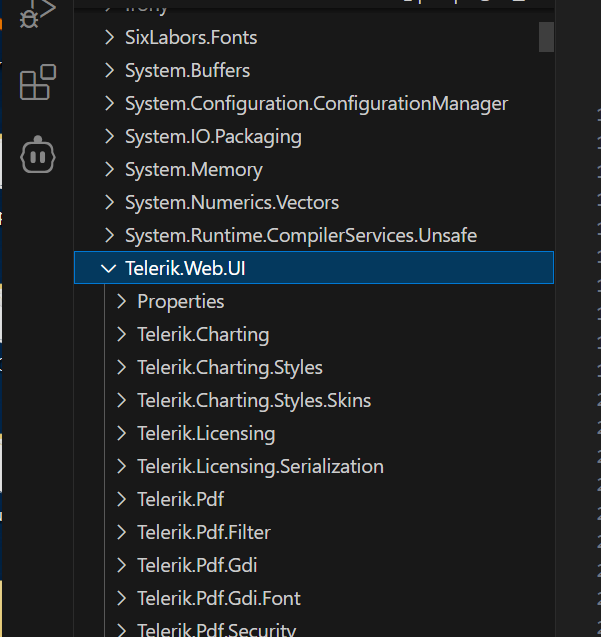This screenshot has height=637, width=601.
Task: Expand System.Configuration.ConfigurationManager chevron
Action: pyautogui.click(x=109, y=103)
